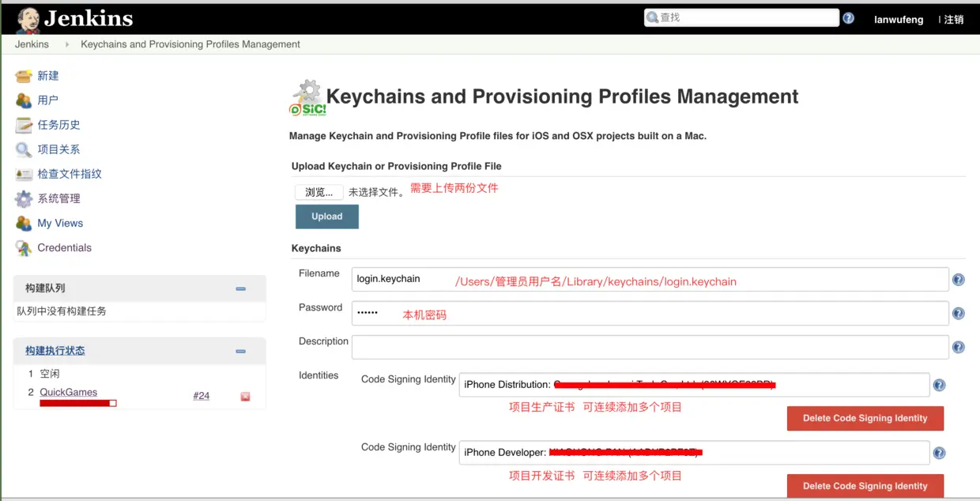Image resolution: width=980 pixels, height=501 pixels.
Task: Open My Views link in sidebar
Action: pos(60,223)
